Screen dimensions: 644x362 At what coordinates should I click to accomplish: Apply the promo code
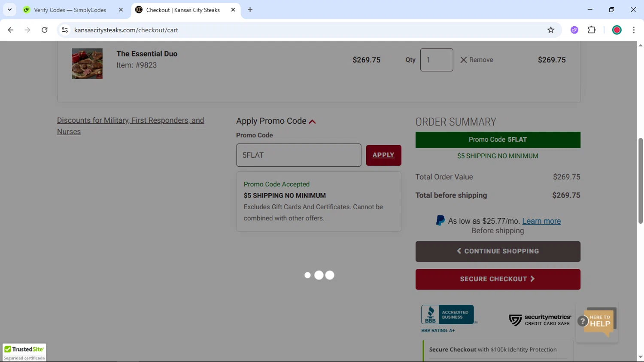pos(383,155)
